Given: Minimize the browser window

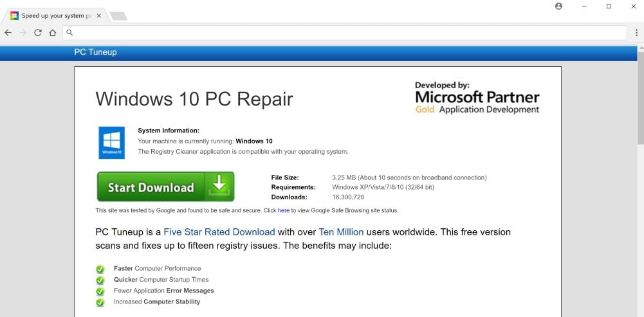Looking at the screenshot, I should pos(584,6).
